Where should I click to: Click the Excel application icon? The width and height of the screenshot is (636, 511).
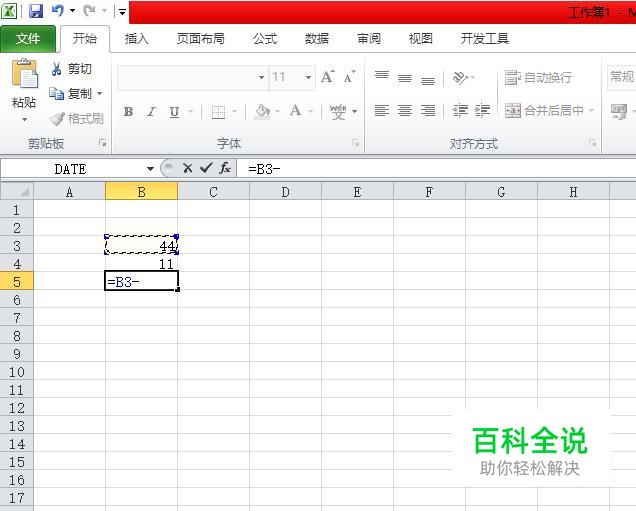pos(9,11)
